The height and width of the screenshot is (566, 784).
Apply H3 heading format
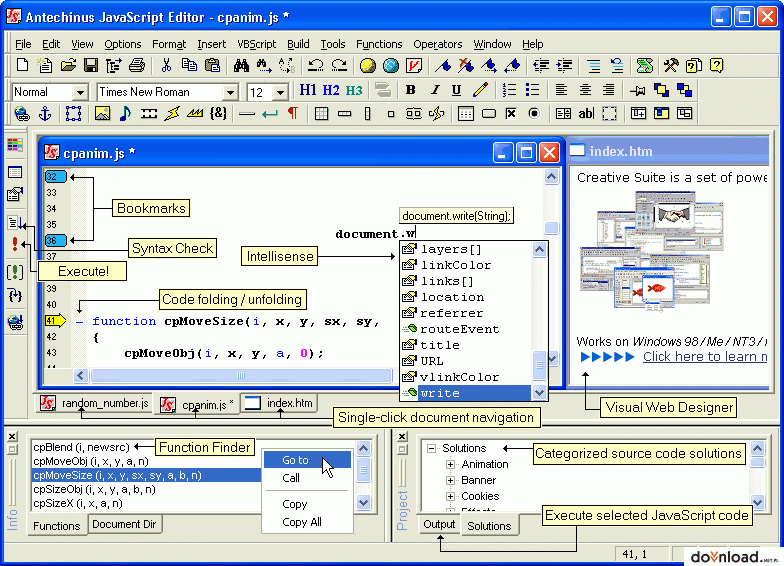tap(354, 90)
